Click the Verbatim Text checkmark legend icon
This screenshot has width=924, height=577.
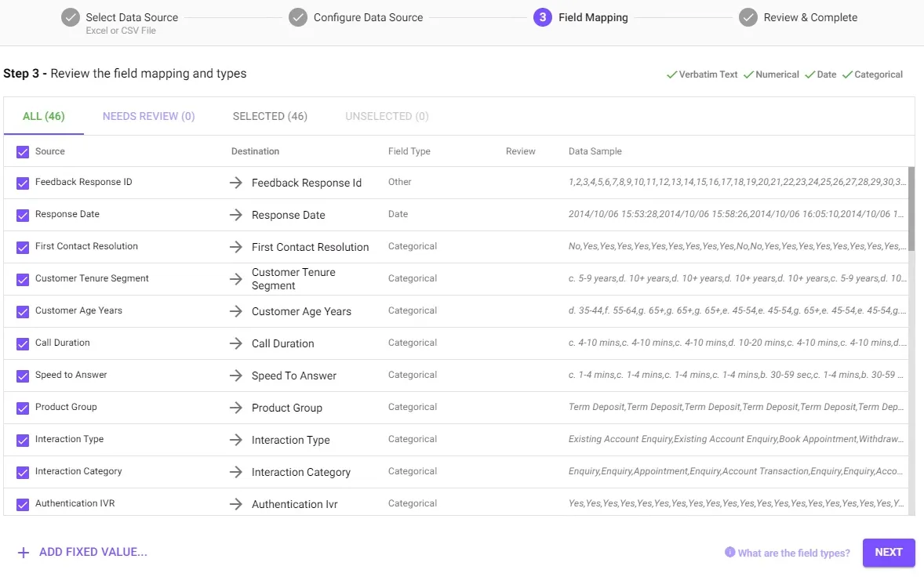671,74
